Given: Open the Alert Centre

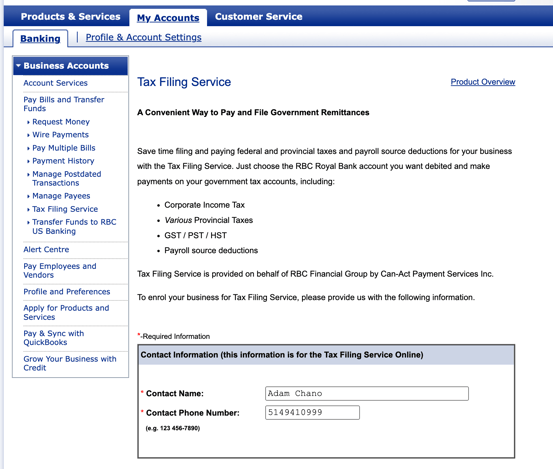Looking at the screenshot, I should click(x=46, y=249).
